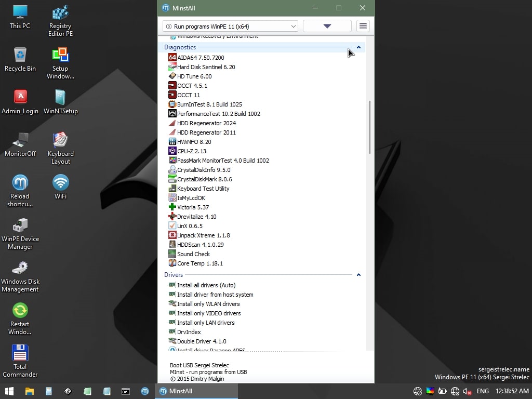Open Command Prompt from the taskbar
This screenshot has width=532, height=399.
tap(126, 391)
